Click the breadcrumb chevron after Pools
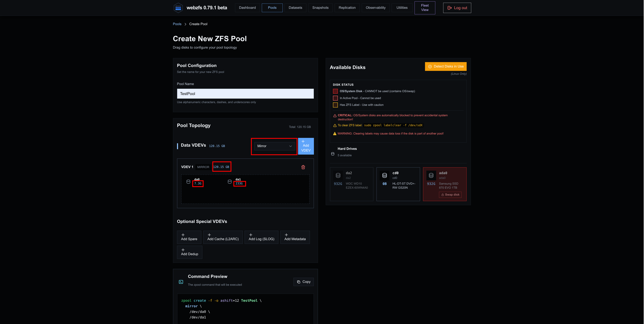 coord(185,24)
